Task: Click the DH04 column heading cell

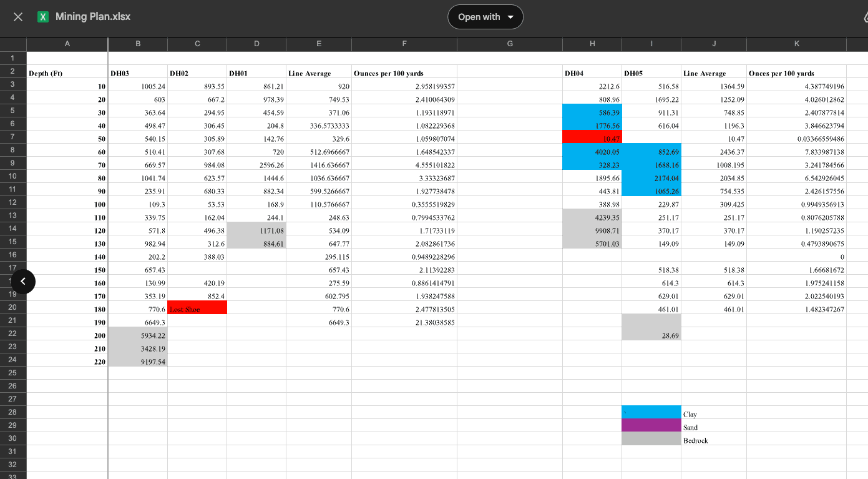Action: click(x=592, y=73)
